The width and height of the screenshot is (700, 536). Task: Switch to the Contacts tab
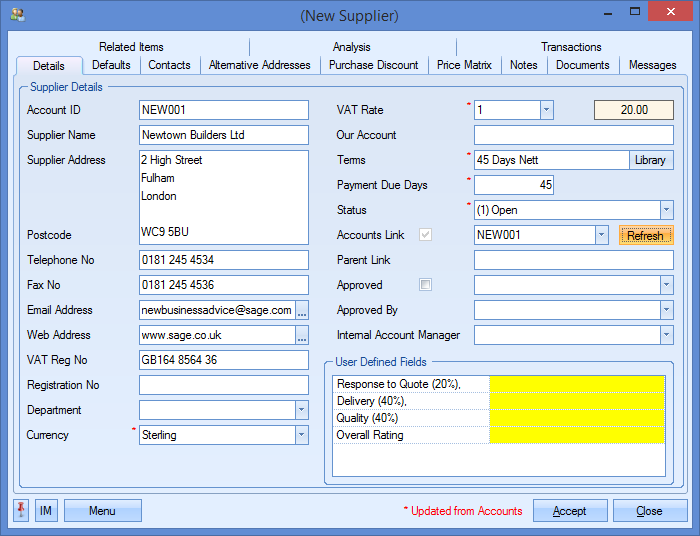[x=169, y=65]
